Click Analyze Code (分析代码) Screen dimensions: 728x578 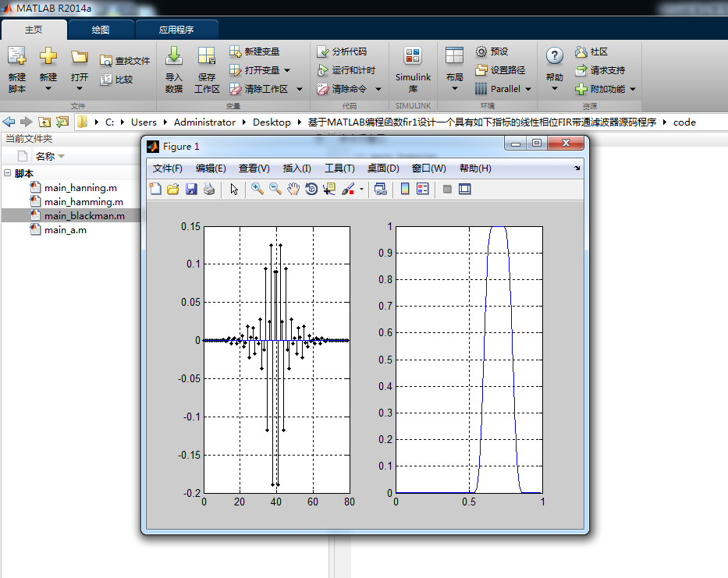coord(342,51)
